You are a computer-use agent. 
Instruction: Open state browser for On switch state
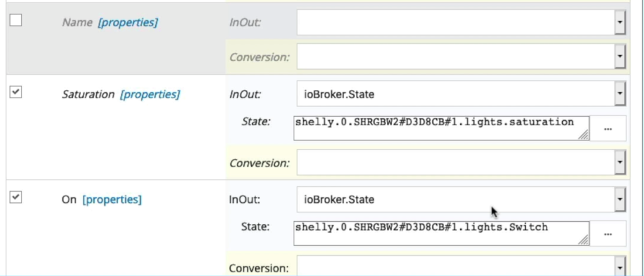(608, 233)
